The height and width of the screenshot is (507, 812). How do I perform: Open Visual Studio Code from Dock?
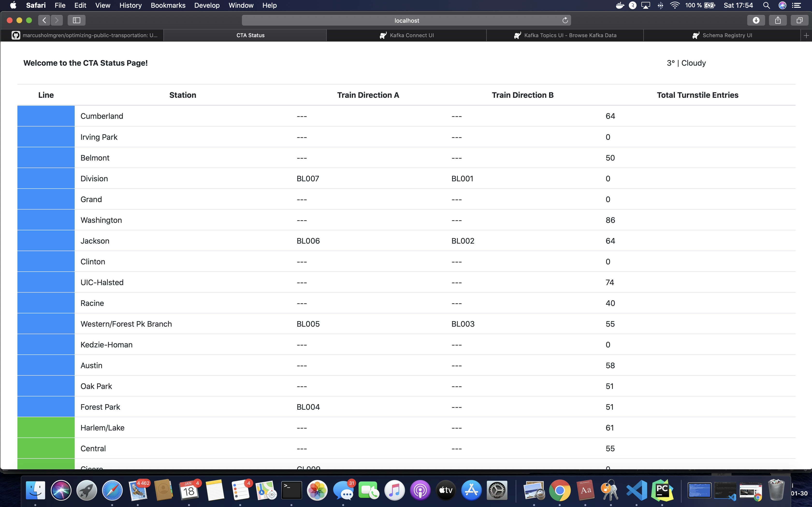[637, 491]
